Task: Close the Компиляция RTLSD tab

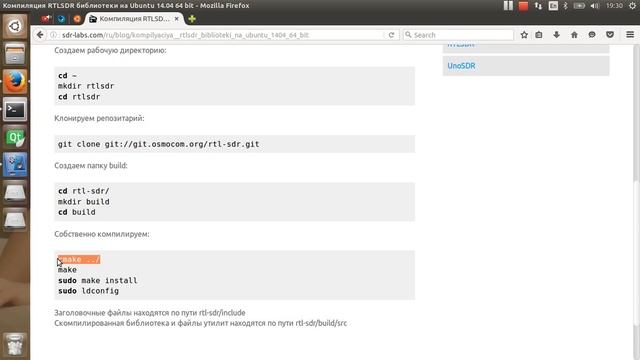Action: click(x=177, y=19)
